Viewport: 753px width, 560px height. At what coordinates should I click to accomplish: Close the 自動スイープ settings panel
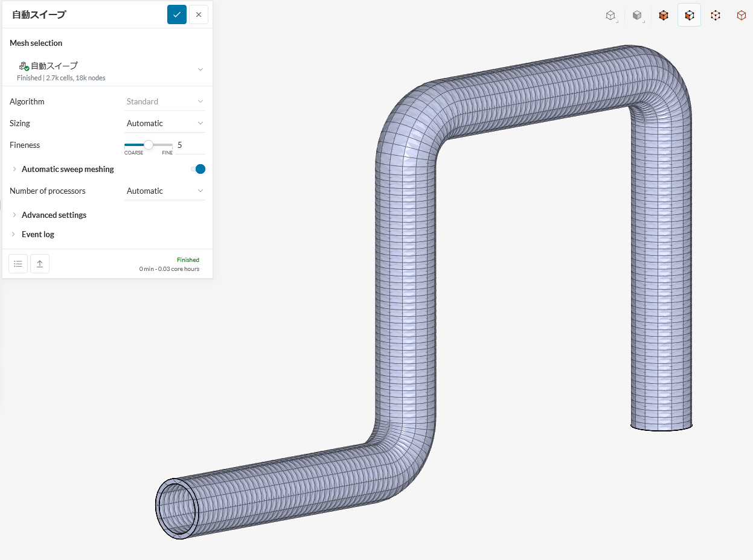tap(199, 14)
